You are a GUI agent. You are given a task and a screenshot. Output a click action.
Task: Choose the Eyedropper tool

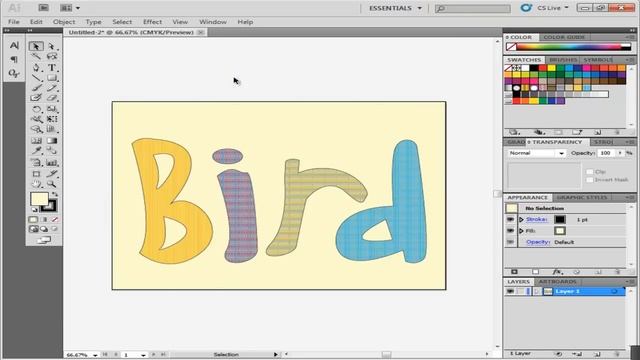click(x=36, y=151)
